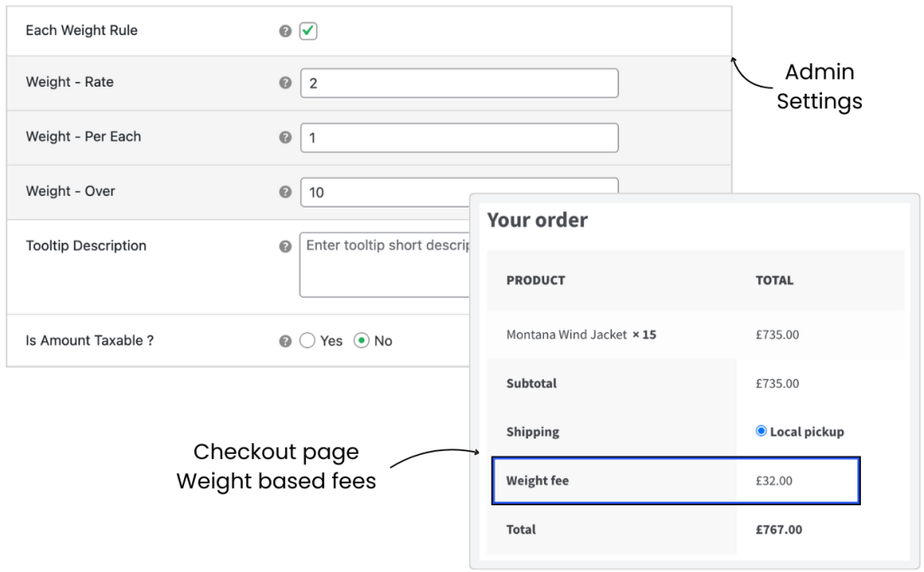
Task: Select No for Is Amount Taxable
Action: pos(361,340)
